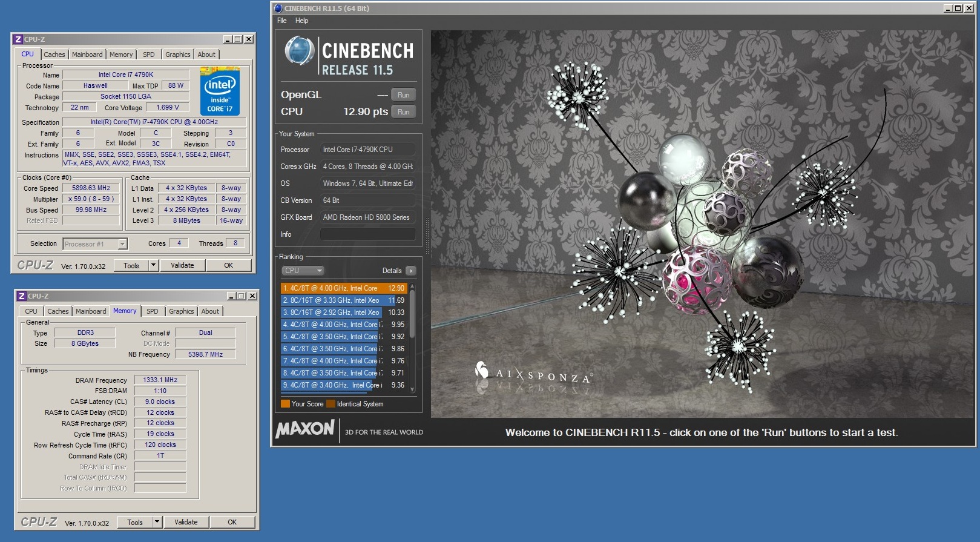Select ranking row 6 with score 9.86
980x542 pixels.
[344, 349]
